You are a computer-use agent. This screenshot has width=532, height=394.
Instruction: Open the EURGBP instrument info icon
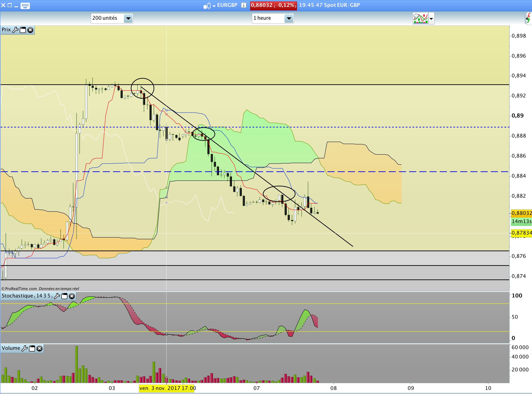[x=244, y=5]
